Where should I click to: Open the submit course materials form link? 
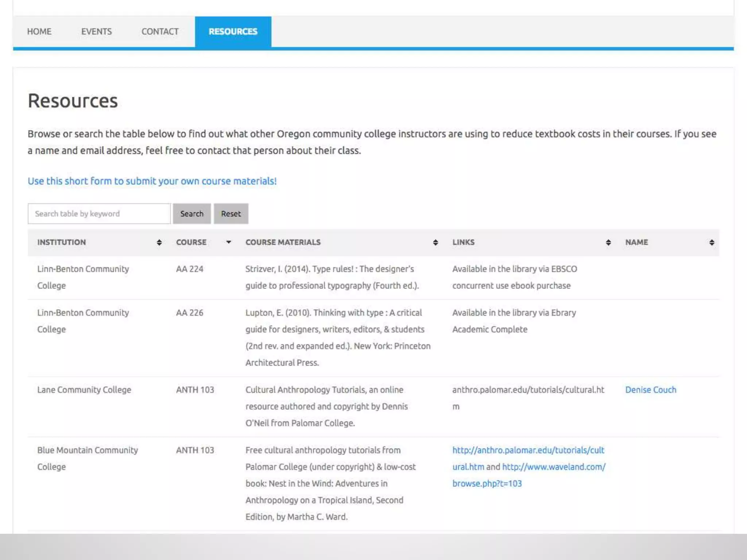pyautogui.click(x=152, y=181)
